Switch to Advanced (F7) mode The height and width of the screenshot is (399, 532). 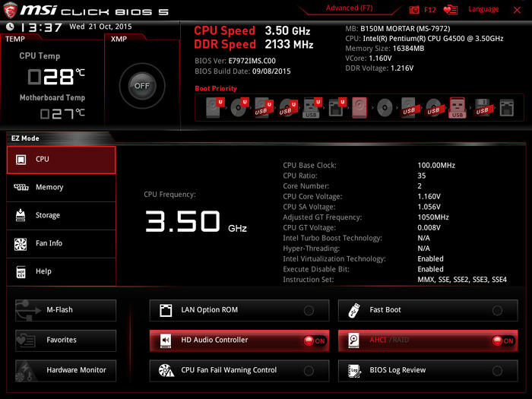pyautogui.click(x=349, y=8)
